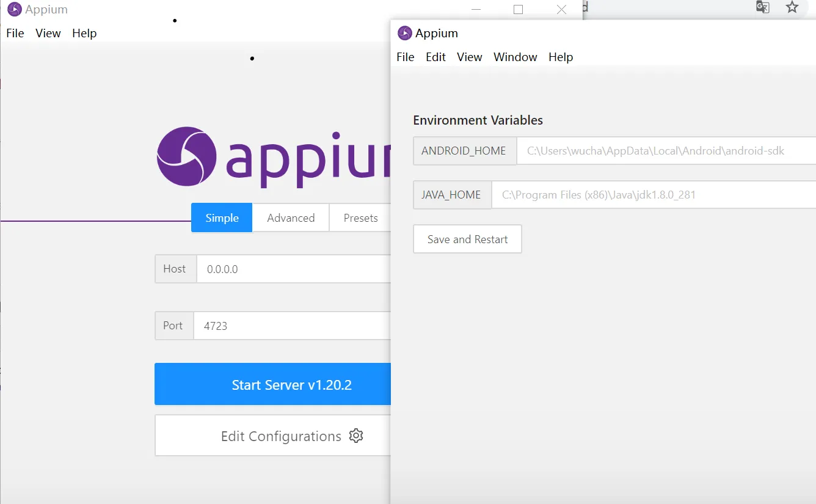The image size is (816, 504).
Task: Open View menu in the Environment Variables window
Action: point(470,57)
